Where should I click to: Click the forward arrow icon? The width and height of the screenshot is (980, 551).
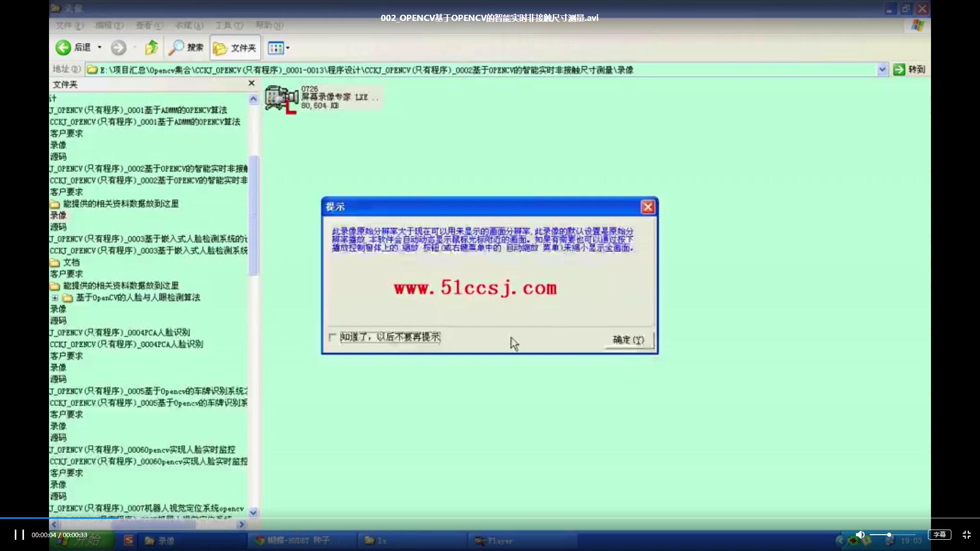click(x=118, y=47)
